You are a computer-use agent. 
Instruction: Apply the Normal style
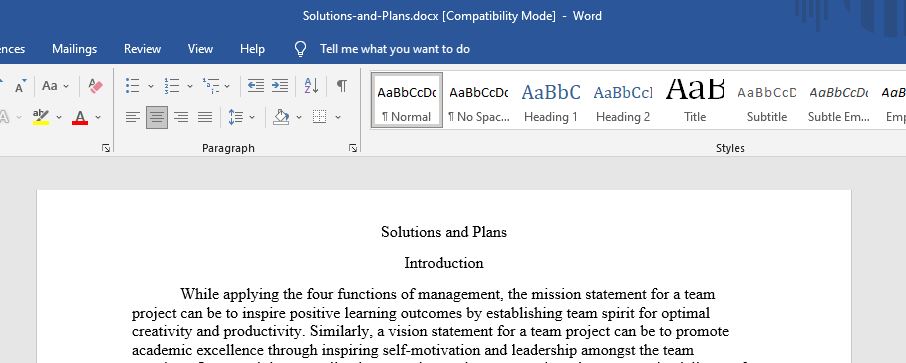pos(407,100)
